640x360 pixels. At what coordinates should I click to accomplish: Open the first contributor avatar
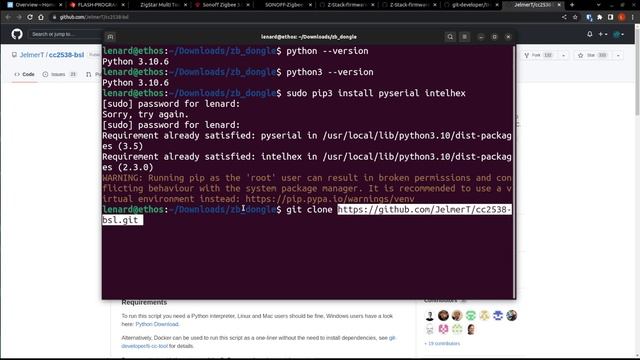429,316
